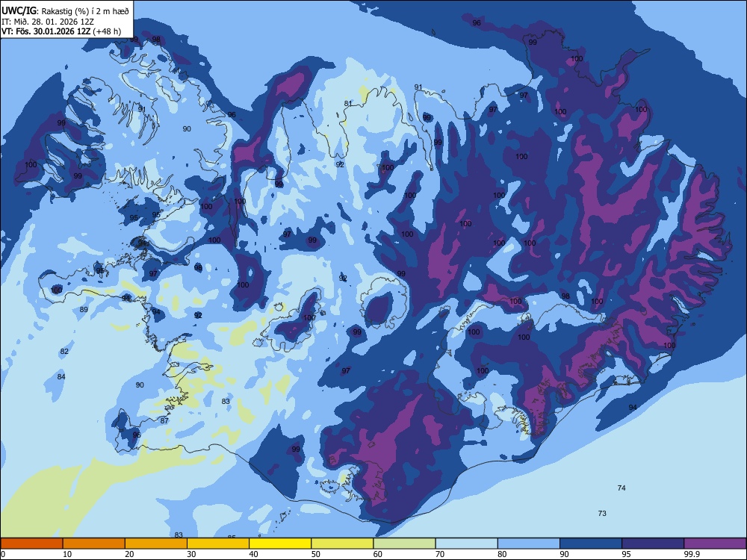
Task: Click the legend scale label '30'
Action: click(191, 554)
